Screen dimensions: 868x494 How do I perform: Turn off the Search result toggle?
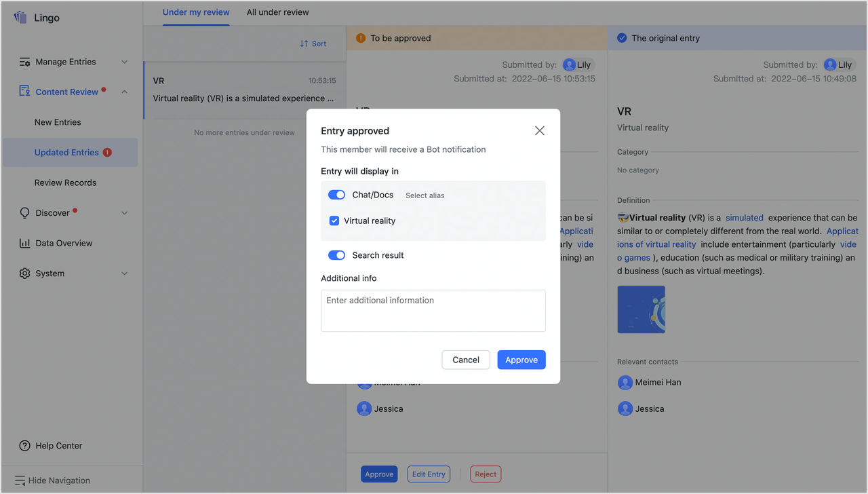point(336,254)
